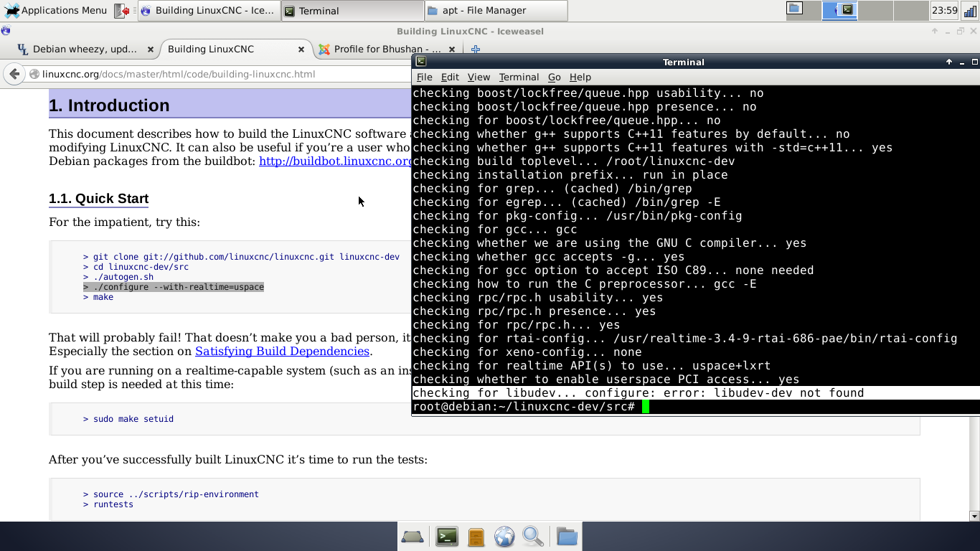Click the browser back arrow button

coord(14,74)
